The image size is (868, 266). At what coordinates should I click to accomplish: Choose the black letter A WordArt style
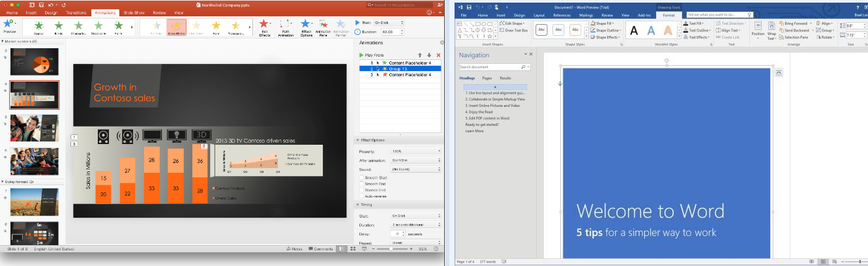click(634, 30)
